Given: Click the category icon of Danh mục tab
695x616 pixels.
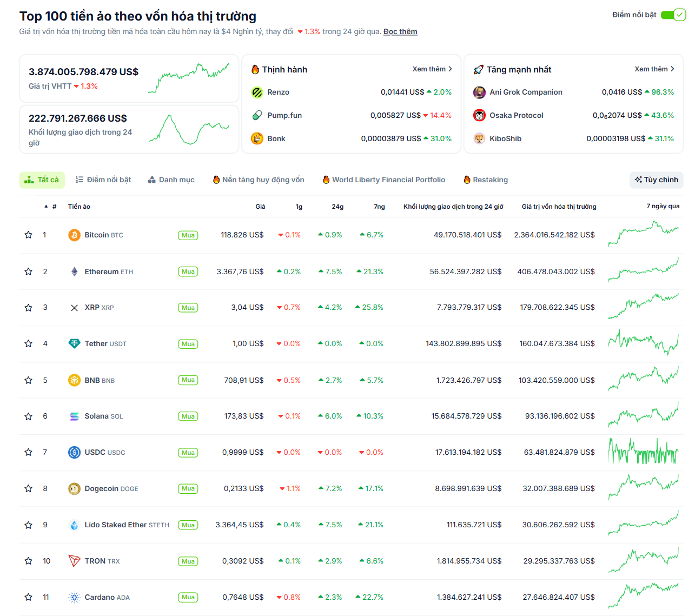Looking at the screenshot, I should (x=152, y=180).
